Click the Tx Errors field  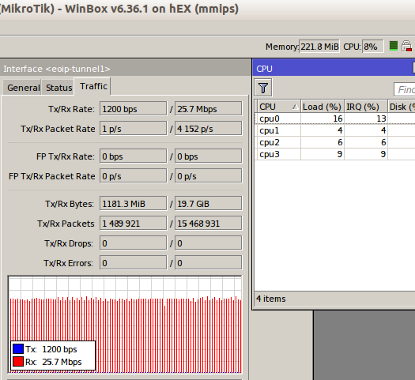pos(133,263)
